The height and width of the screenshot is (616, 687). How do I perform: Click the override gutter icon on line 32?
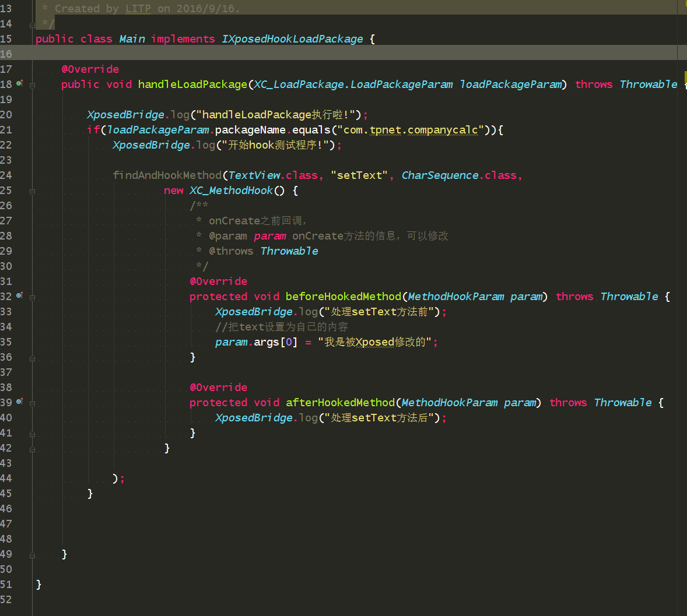pos(20,295)
